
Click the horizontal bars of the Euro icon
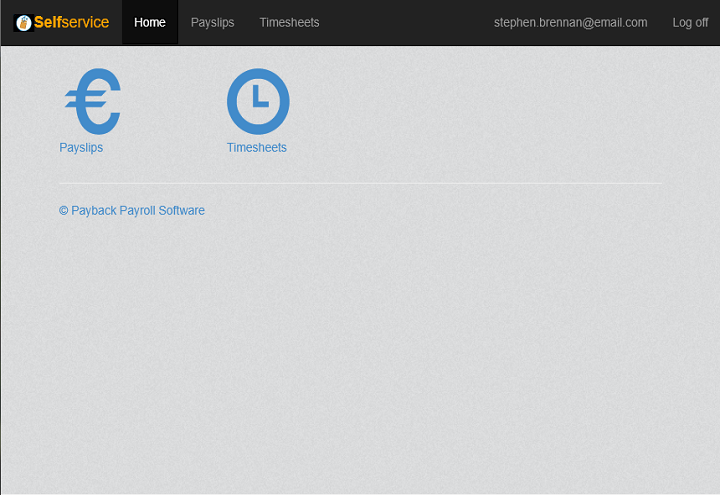[x=76, y=98]
